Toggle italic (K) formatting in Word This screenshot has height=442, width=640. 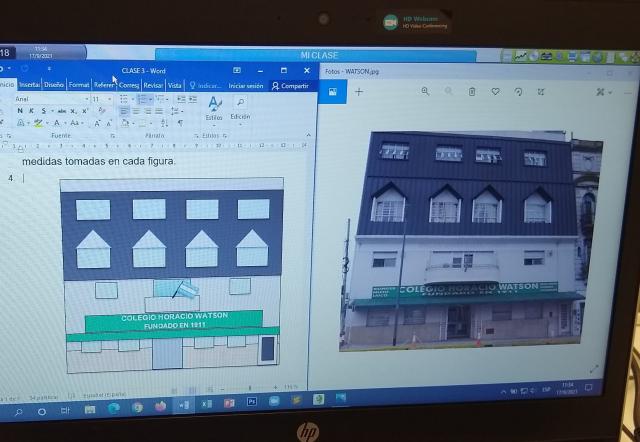pos(31,111)
